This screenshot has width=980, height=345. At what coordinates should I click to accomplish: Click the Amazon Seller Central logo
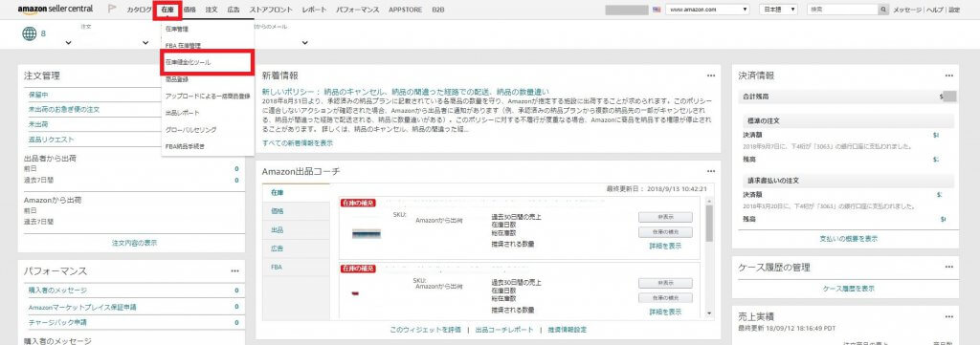coord(56,10)
